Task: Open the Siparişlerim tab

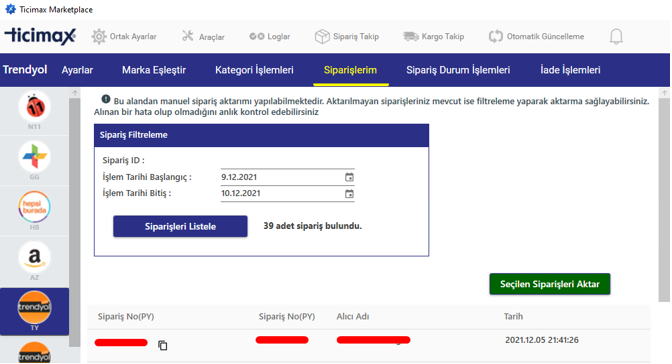Action: pyautogui.click(x=350, y=70)
